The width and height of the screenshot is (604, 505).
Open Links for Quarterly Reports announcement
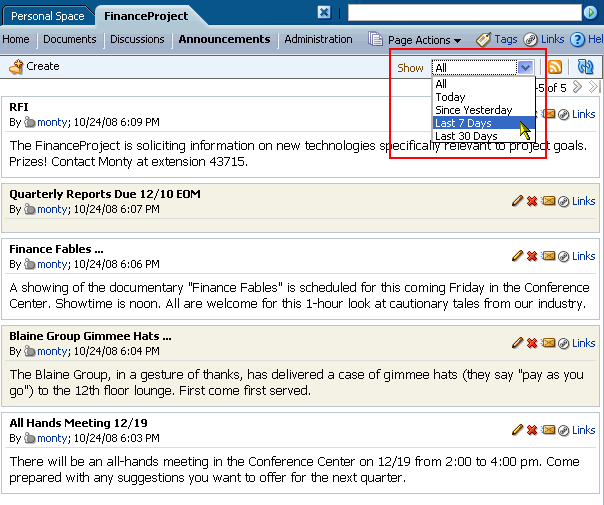tap(584, 201)
